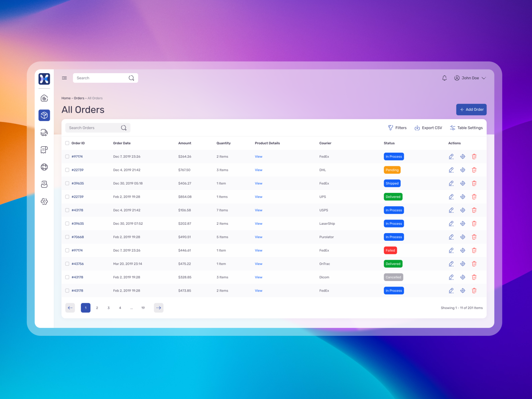Open the notifications bell icon

(x=444, y=78)
